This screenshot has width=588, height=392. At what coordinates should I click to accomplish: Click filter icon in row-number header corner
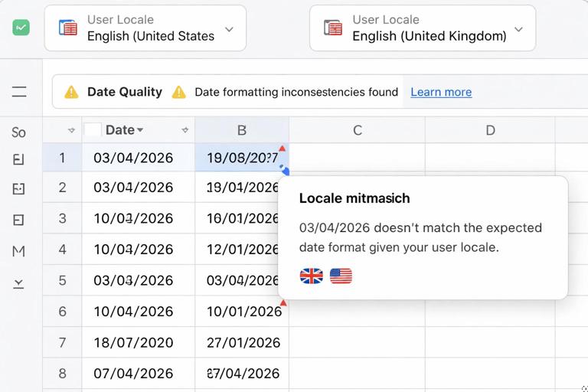point(71,130)
